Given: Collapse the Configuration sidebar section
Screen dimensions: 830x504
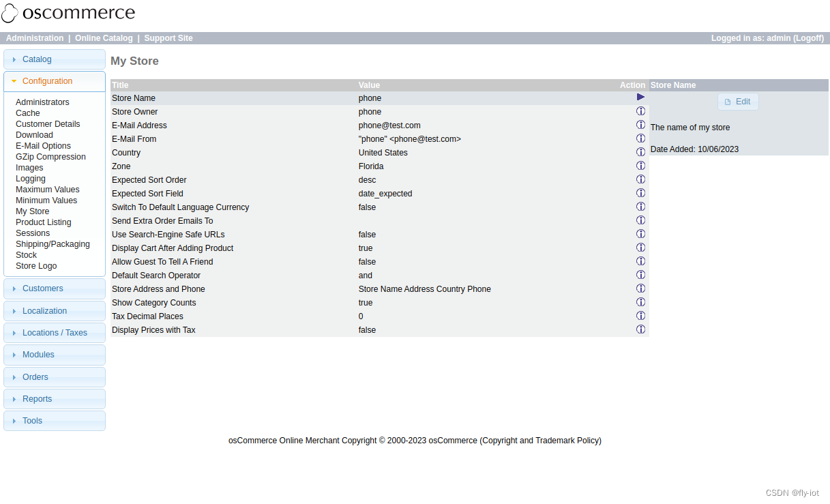Looking at the screenshot, I should (55, 81).
